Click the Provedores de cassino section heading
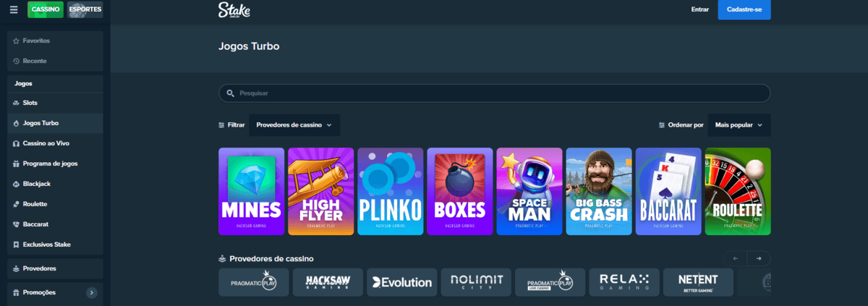 tap(271, 258)
